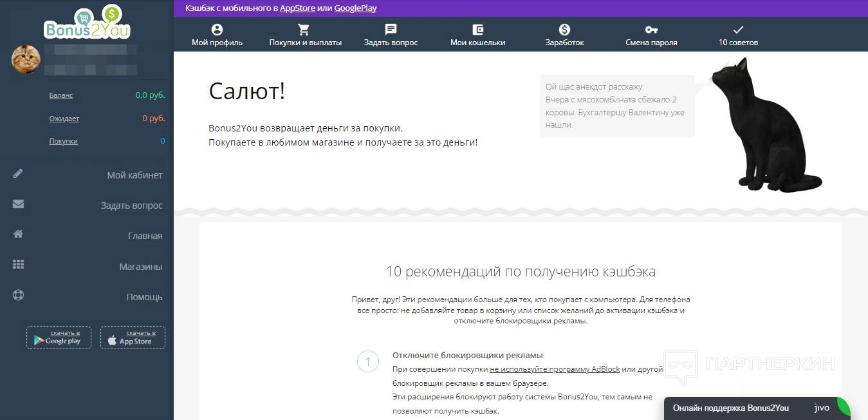Click the Салют! heading

tap(246, 91)
